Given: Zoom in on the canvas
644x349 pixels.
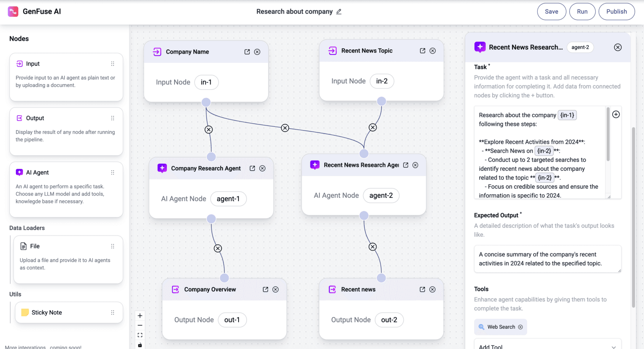Looking at the screenshot, I should pyautogui.click(x=140, y=316).
